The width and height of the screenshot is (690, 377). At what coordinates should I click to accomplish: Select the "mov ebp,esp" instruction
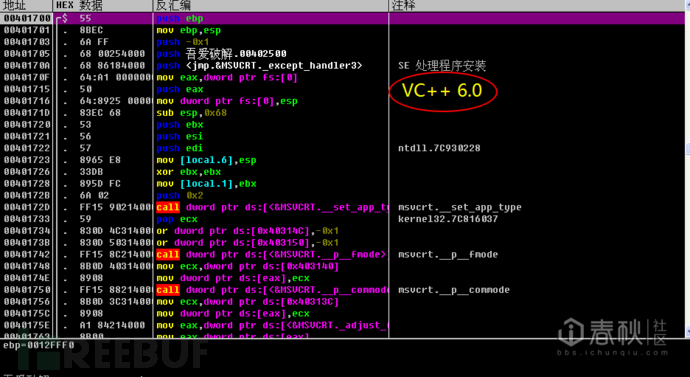188,30
